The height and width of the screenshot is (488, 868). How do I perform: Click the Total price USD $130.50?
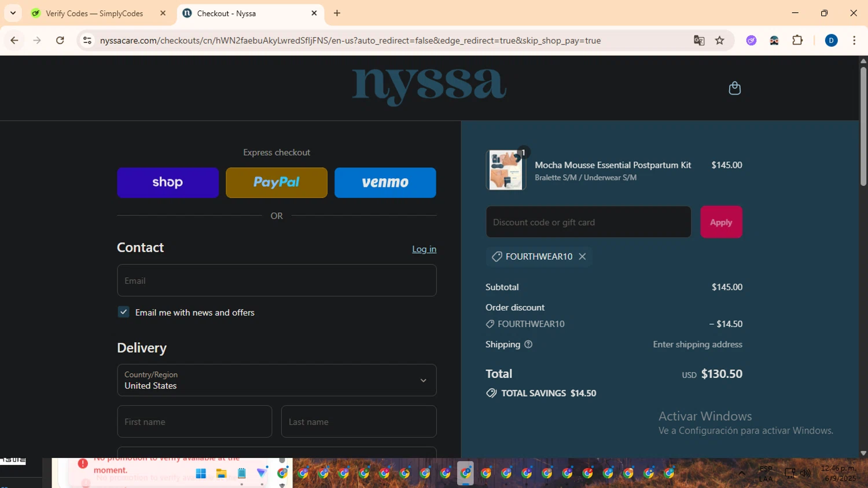(712, 374)
